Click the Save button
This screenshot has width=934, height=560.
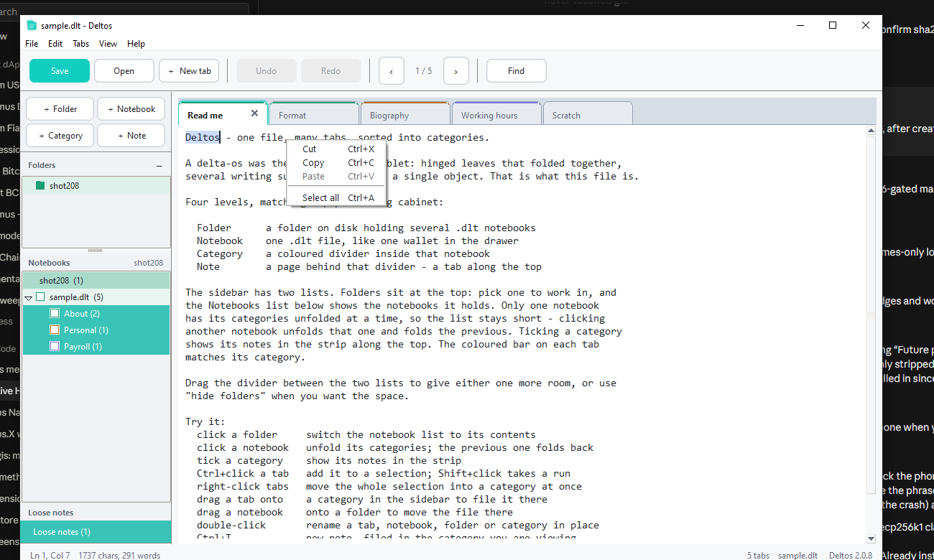[60, 71]
